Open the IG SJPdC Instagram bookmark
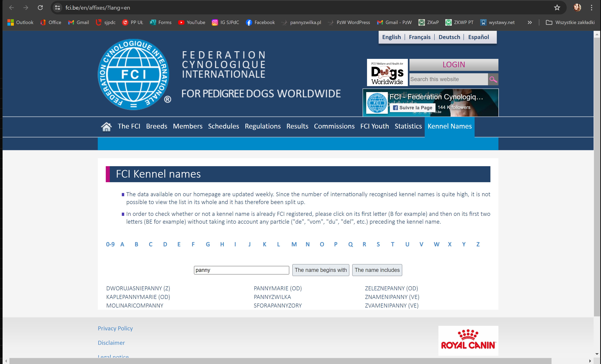Screen dimensions: 601x364 (225, 22)
